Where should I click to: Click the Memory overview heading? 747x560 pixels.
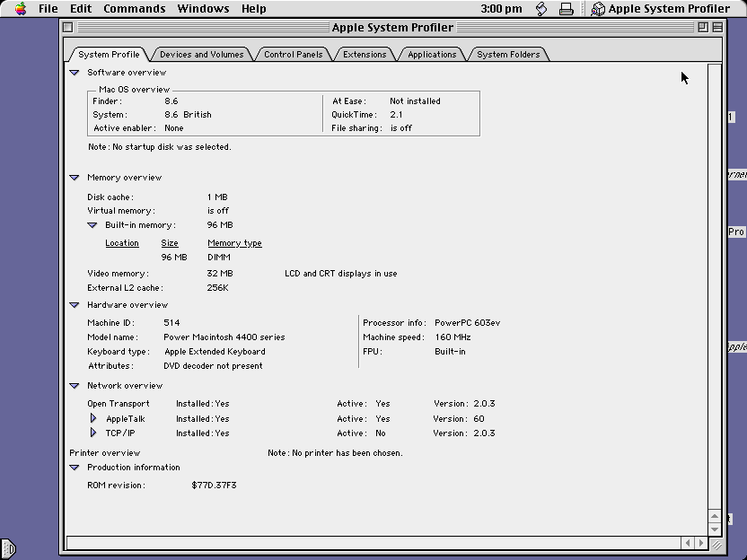124,177
